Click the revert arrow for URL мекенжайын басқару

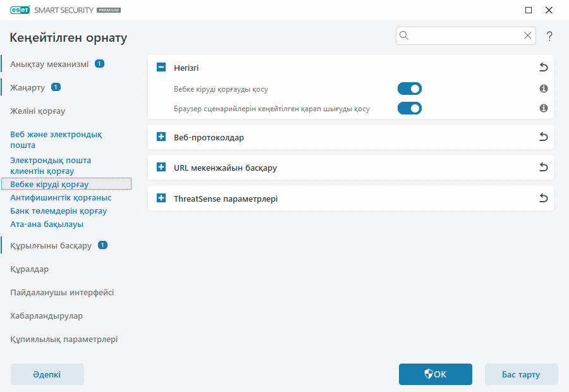coord(543,167)
